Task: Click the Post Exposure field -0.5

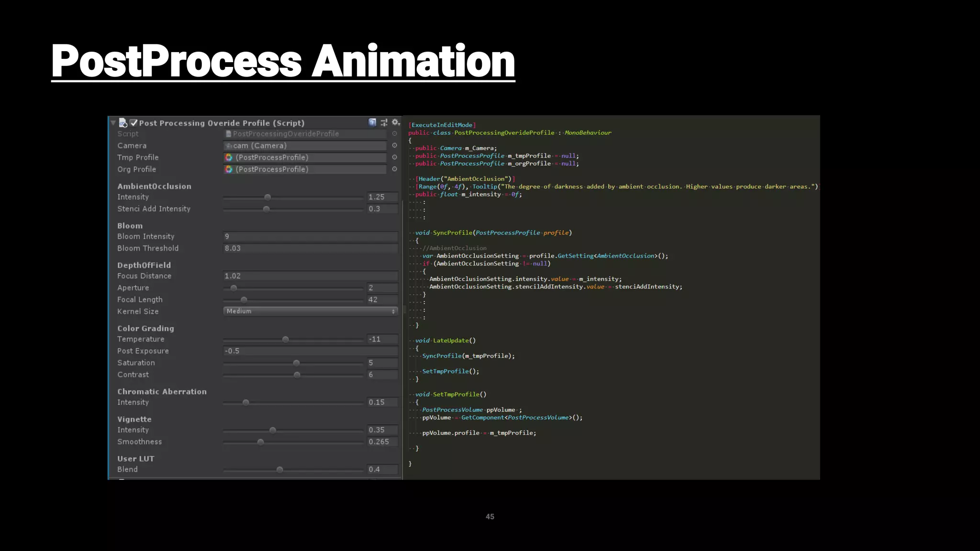Action: click(x=311, y=351)
